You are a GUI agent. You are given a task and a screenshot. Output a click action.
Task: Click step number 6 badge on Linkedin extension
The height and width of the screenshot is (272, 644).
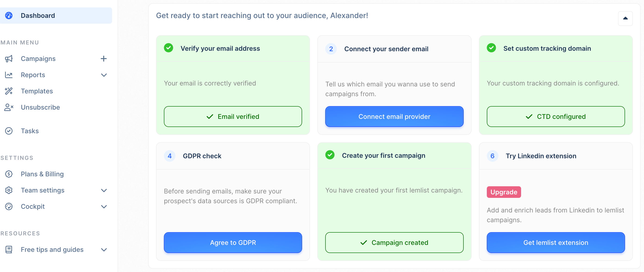click(x=493, y=156)
